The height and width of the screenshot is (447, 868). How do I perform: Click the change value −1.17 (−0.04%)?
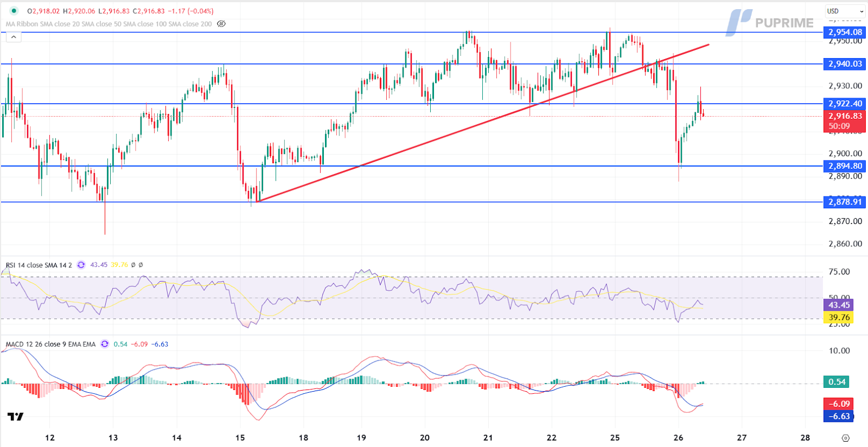pyautogui.click(x=190, y=11)
